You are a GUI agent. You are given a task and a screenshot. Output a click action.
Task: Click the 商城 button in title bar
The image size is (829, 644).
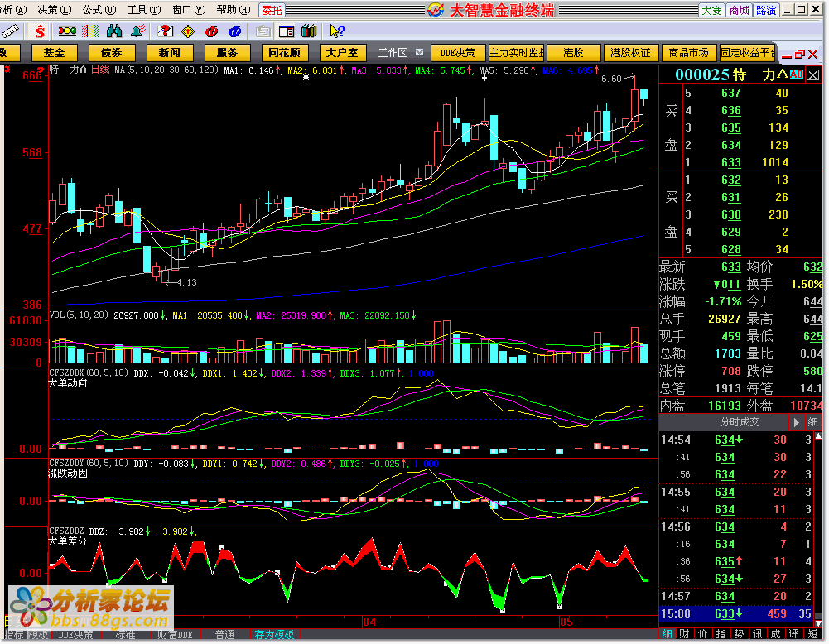coord(739,10)
